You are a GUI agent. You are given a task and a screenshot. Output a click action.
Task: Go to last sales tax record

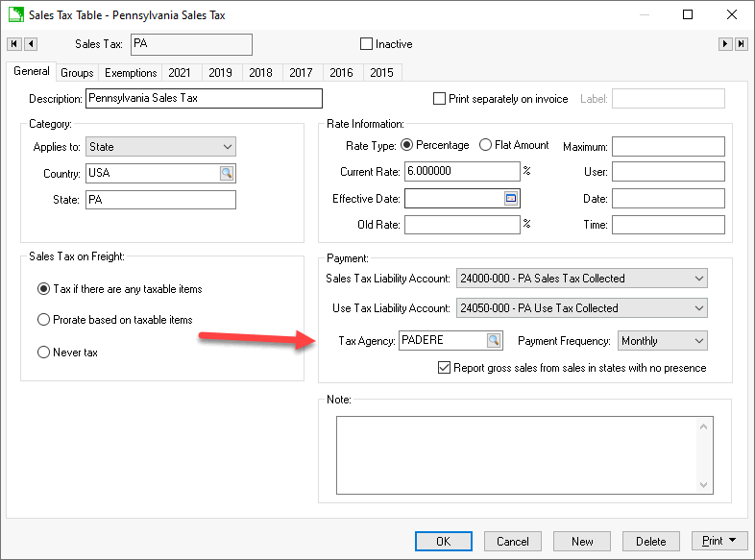(x=742, y=44)
